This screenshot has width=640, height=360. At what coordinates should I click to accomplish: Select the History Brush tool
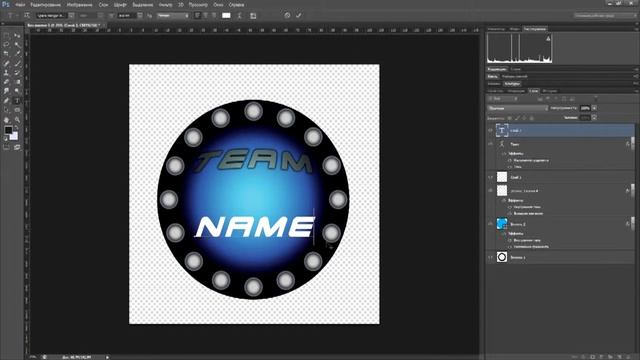[x=17, y=73]
